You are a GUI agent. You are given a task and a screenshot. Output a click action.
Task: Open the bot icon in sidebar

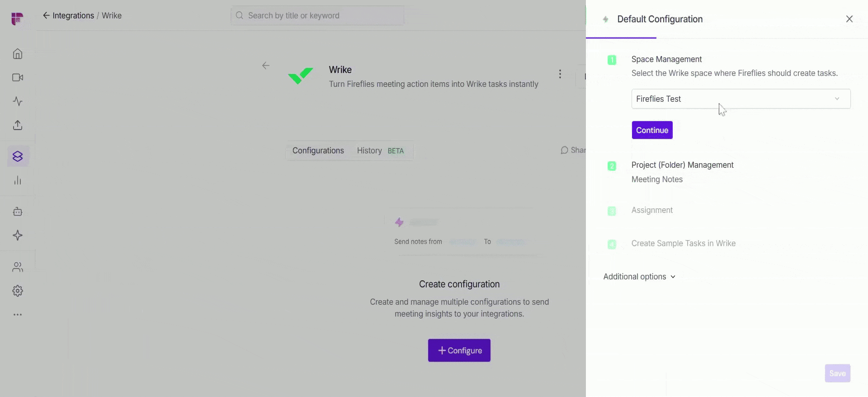click(x=18, y=212)
